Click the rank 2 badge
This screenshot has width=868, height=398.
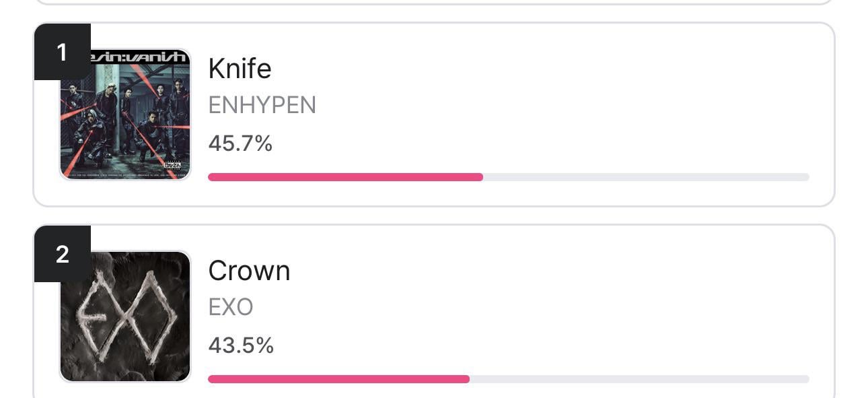[62, 254]
